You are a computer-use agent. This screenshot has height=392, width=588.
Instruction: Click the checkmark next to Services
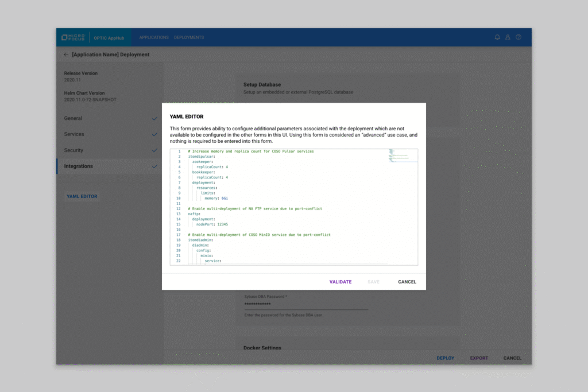pyautogui.click(x=154, y=134)
